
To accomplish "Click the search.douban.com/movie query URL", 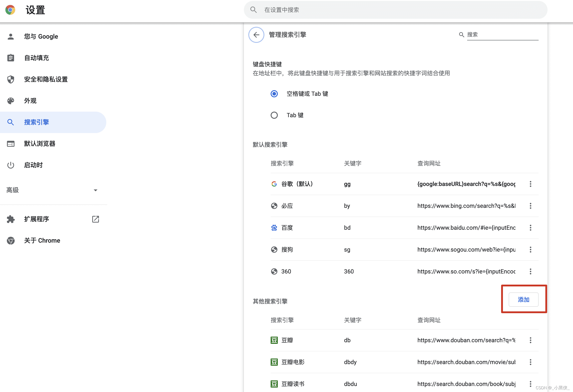I will pos(466,362).
